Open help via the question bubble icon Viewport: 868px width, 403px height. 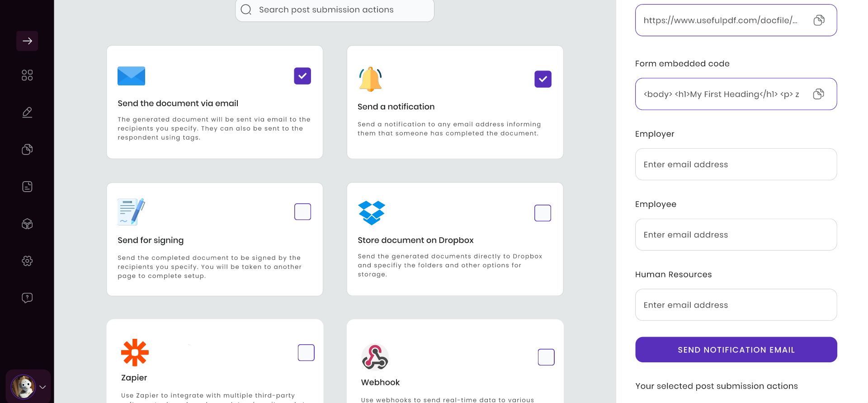pyautogui.click(x=27, y=298)
